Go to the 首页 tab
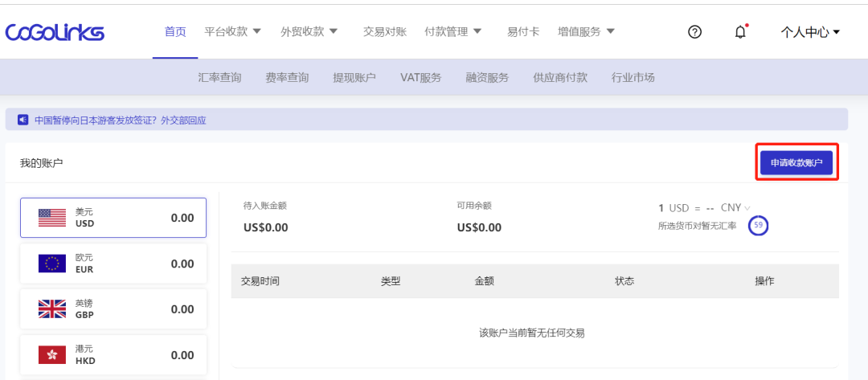The height and width of the screenshot is (380, 868). tap(175, 31)
